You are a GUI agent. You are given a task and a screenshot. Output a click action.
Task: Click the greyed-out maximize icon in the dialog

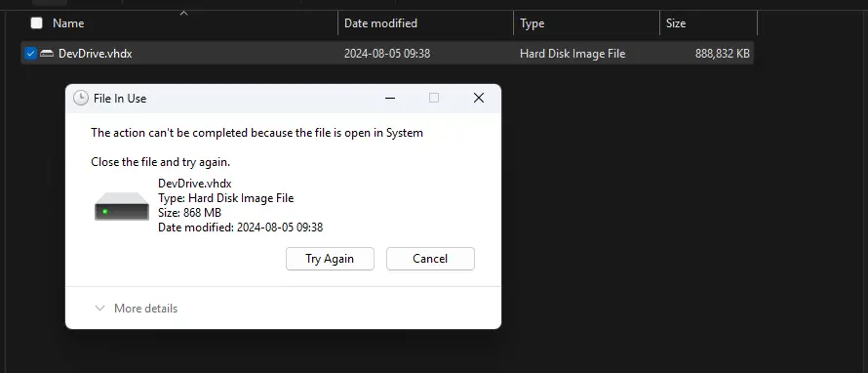[434, 98]
